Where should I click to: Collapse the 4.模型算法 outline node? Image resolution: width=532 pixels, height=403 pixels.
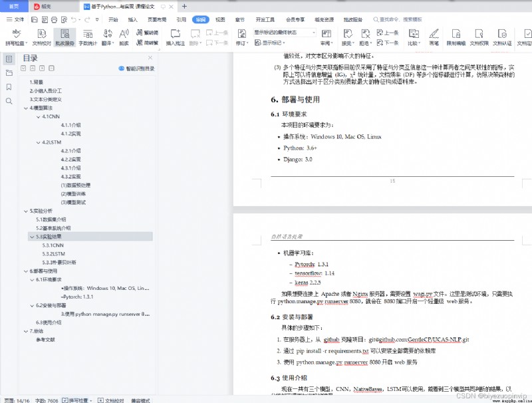[26, 108]
